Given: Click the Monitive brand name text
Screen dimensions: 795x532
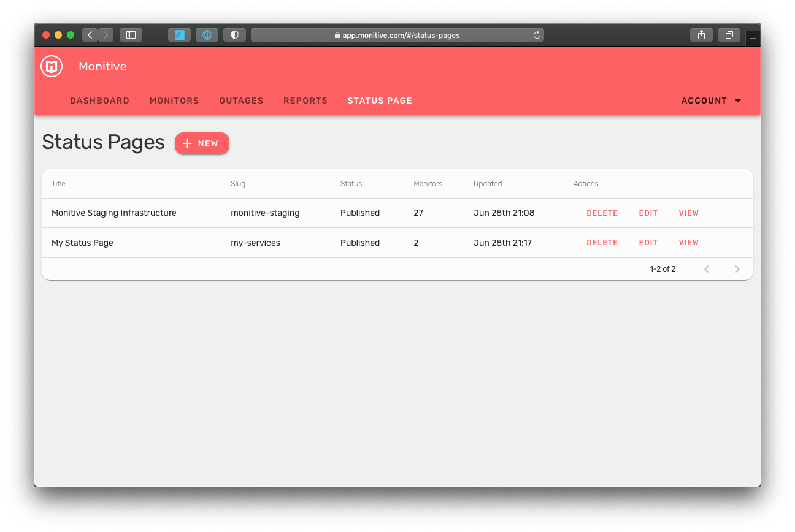Looking at the screenshot, I should [x=102, y=66].
